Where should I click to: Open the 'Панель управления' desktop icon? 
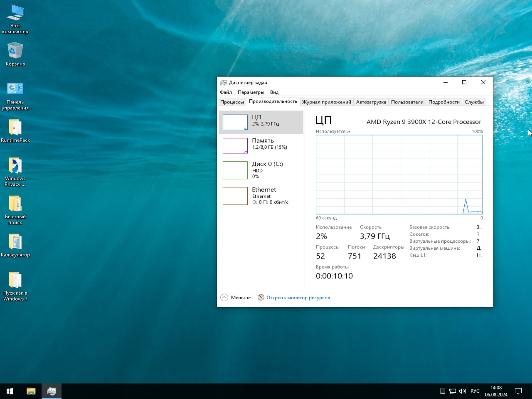pos(15,89)
